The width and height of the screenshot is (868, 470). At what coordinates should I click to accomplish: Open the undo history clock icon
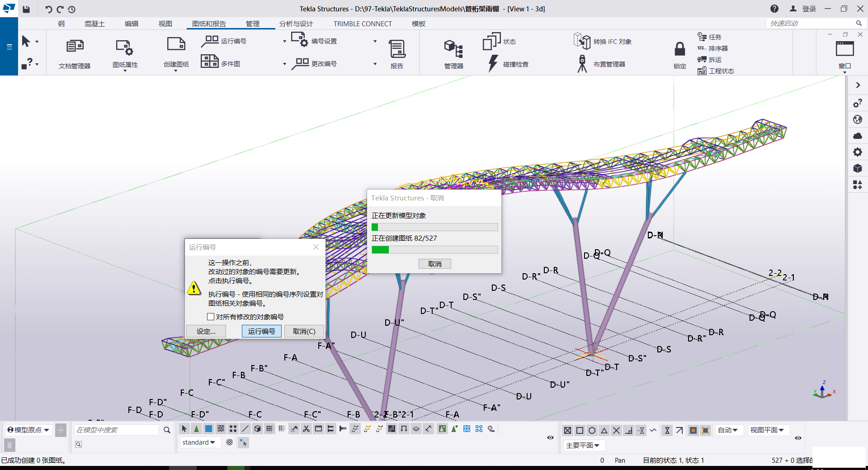(72, 9)
